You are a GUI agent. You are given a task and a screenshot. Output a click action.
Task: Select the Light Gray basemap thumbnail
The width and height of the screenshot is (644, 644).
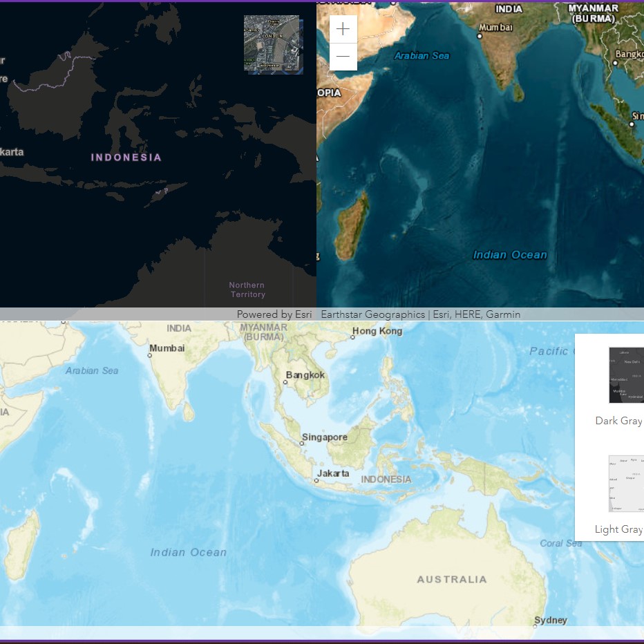coord(626,484)
